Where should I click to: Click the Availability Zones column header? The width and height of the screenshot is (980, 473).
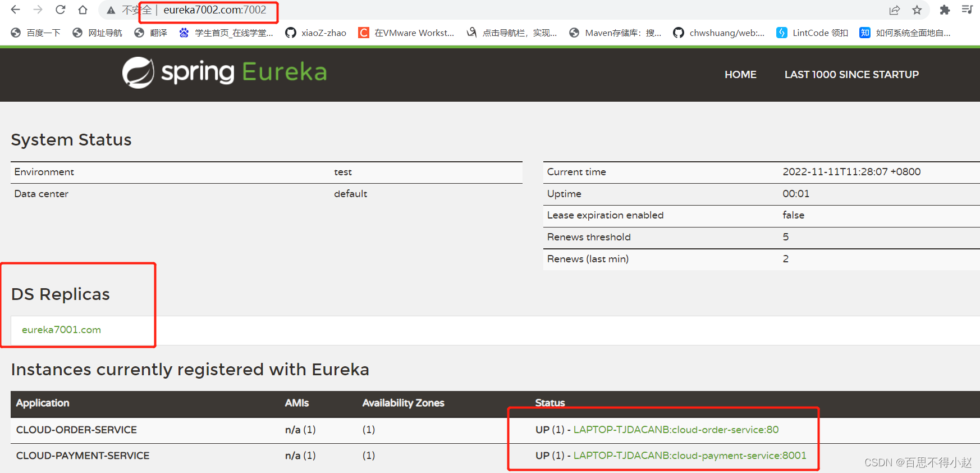point(403,403)
